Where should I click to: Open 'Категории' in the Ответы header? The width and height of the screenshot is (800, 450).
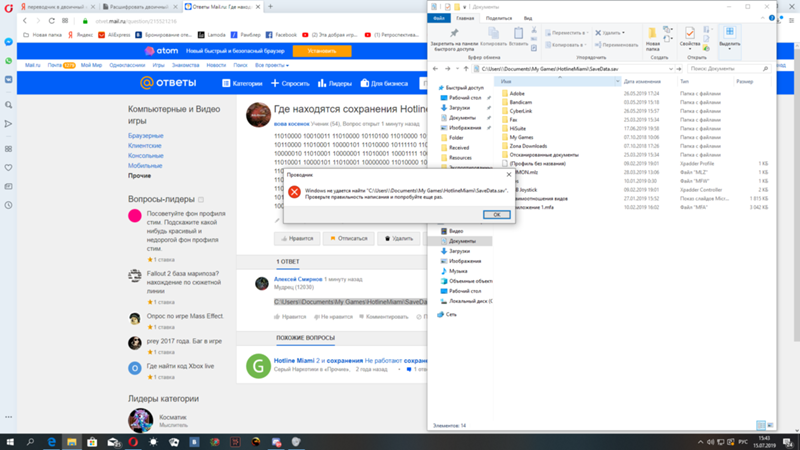pyautogui.click(x=242, y=83)
